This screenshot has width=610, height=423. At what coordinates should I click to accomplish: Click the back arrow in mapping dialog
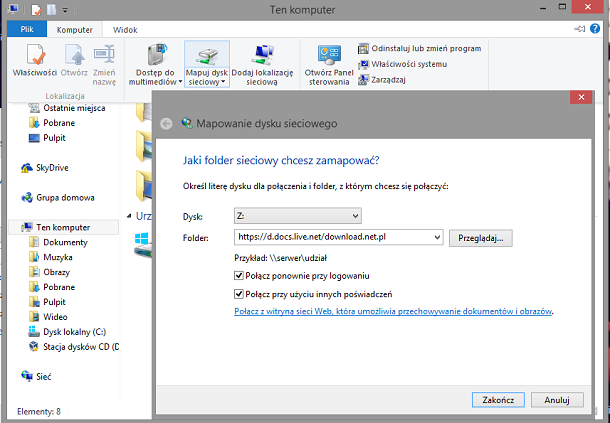pos(167,124)
